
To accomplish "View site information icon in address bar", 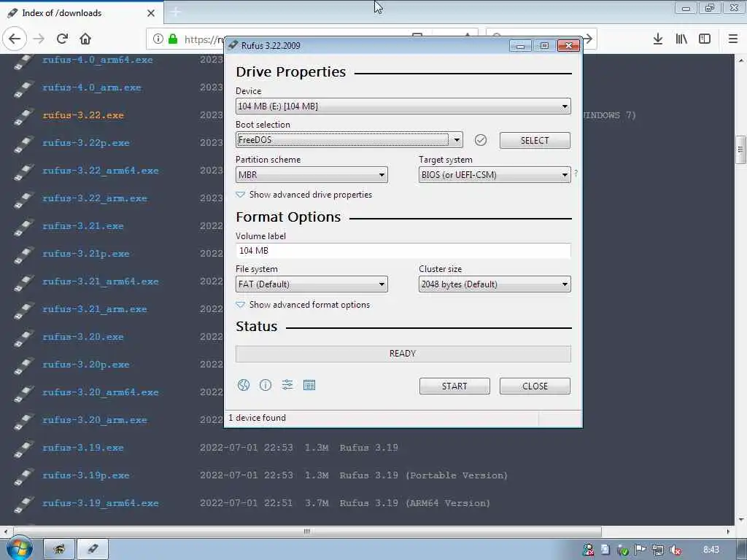I will click(x=158, y=39).
